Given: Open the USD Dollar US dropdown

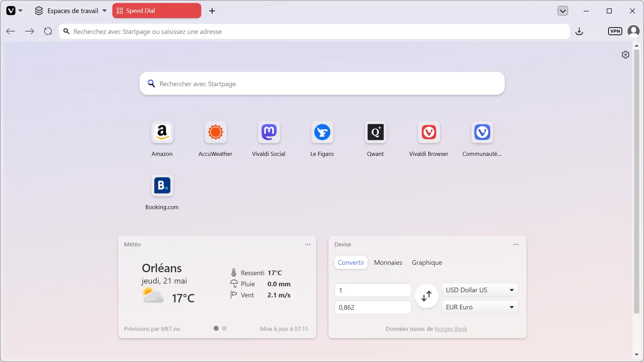Looking at the screenshot, I should (480, 290).
